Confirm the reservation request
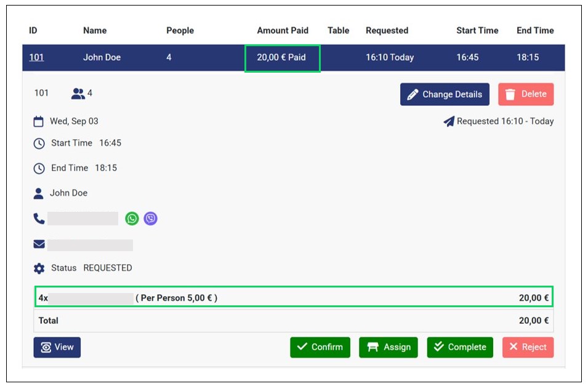The width and height of the screenshot is (588, 386). coord(320,347)
